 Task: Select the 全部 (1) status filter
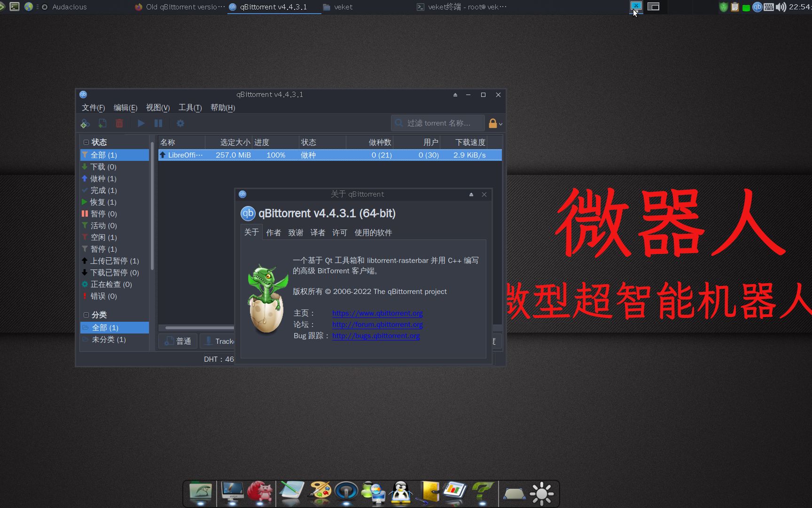pos(115,155)
